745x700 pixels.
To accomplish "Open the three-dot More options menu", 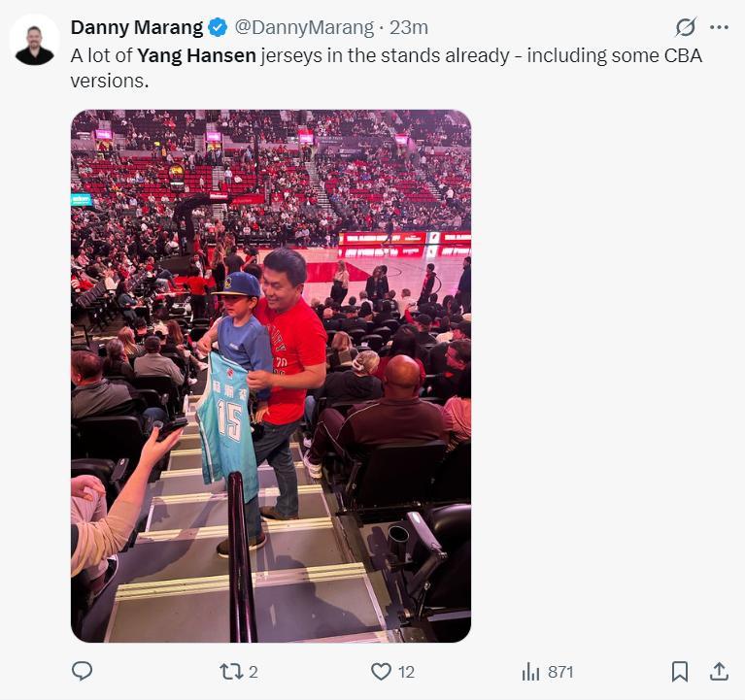I will pyautogui.click(x=719, y=27).
